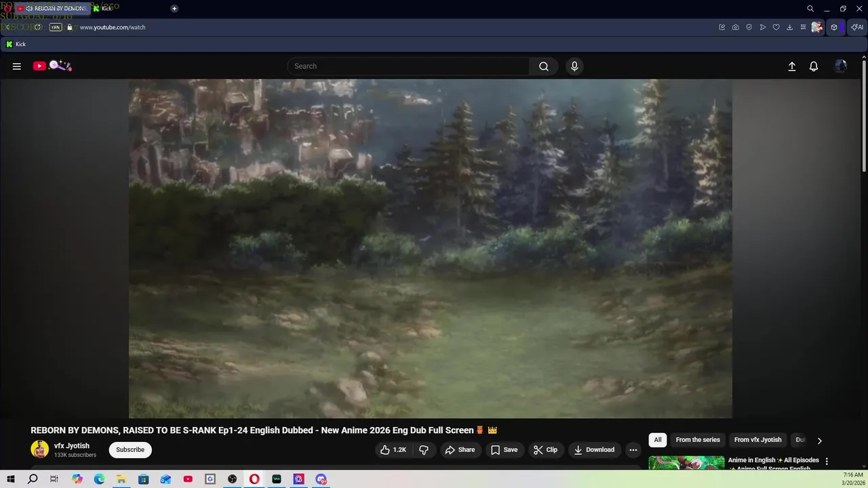Open Opera AI assistant button

tap(857, 27)
